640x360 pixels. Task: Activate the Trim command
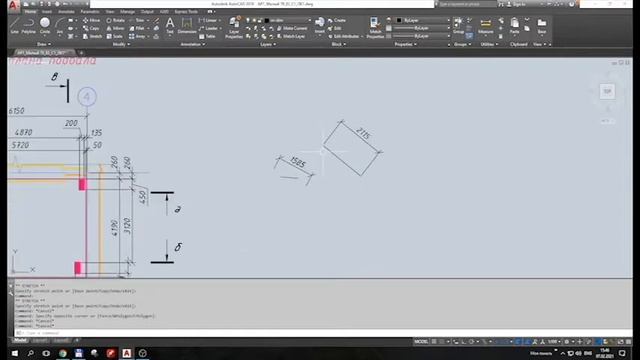137,20
